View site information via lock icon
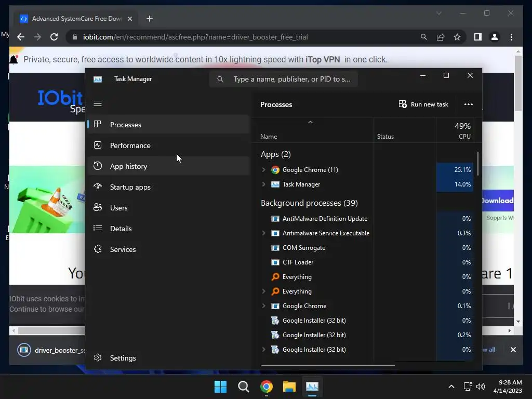The width and height of the screenshot is (532, 399). [x=75, y=37]
